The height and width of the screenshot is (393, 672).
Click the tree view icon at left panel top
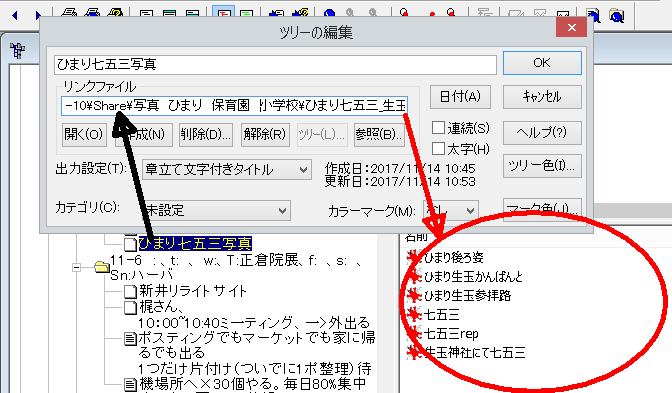(18, 51)
